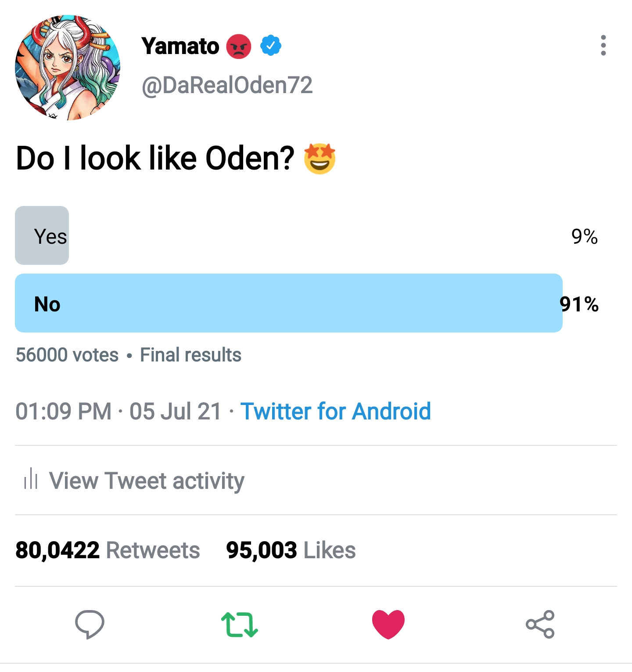Click the star-eyes emoji in the tweet
The image size is (632, 672).
320,159
